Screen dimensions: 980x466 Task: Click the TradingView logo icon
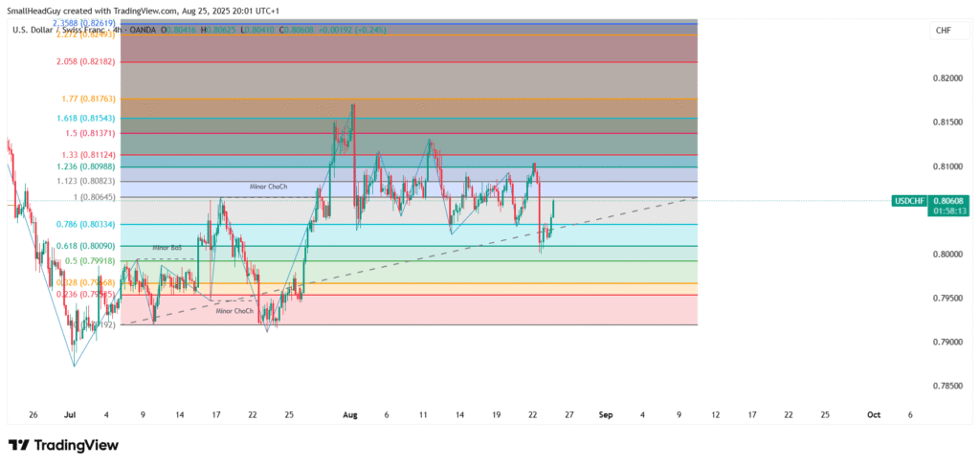point(21,445)
